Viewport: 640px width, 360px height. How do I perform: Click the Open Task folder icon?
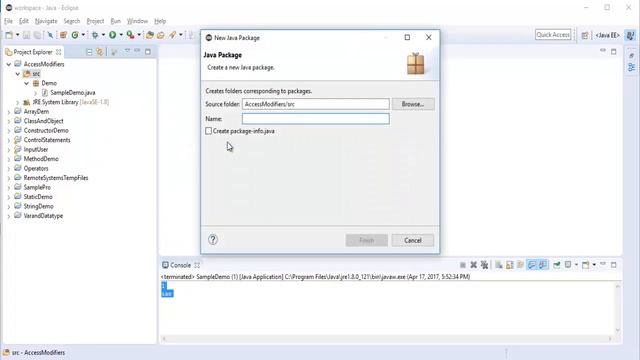click(160, 35)
